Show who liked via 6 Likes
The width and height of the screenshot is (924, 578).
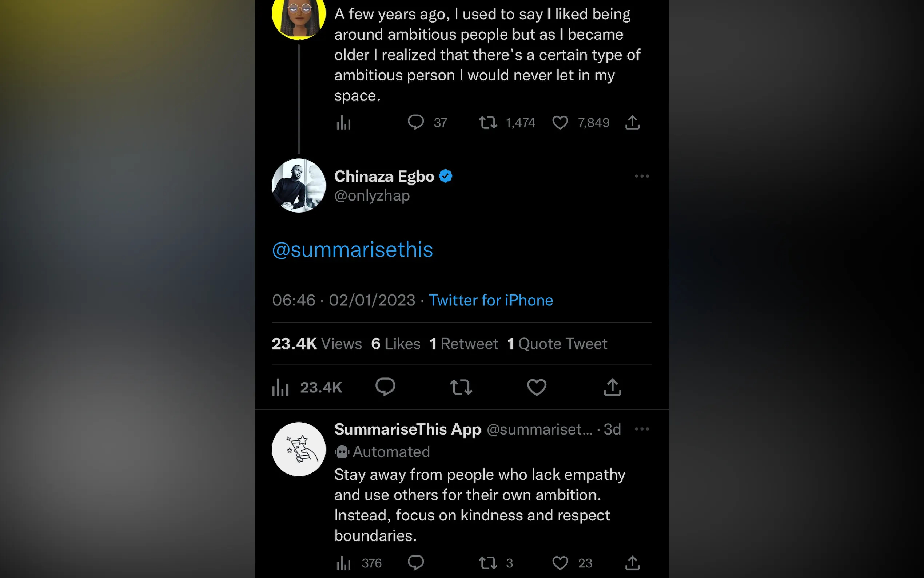(396, 344)
